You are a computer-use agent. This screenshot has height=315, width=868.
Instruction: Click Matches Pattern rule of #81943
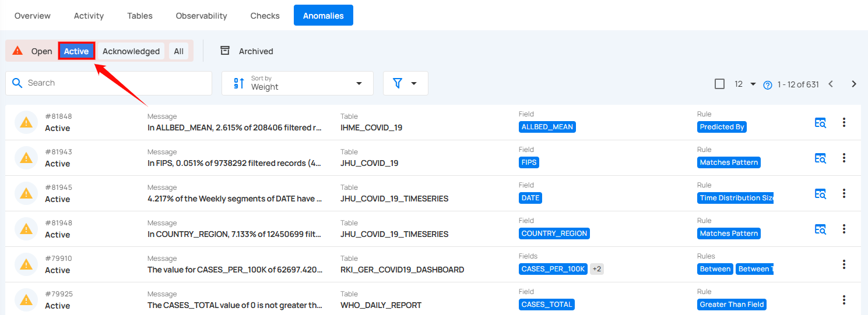(729, 162)
